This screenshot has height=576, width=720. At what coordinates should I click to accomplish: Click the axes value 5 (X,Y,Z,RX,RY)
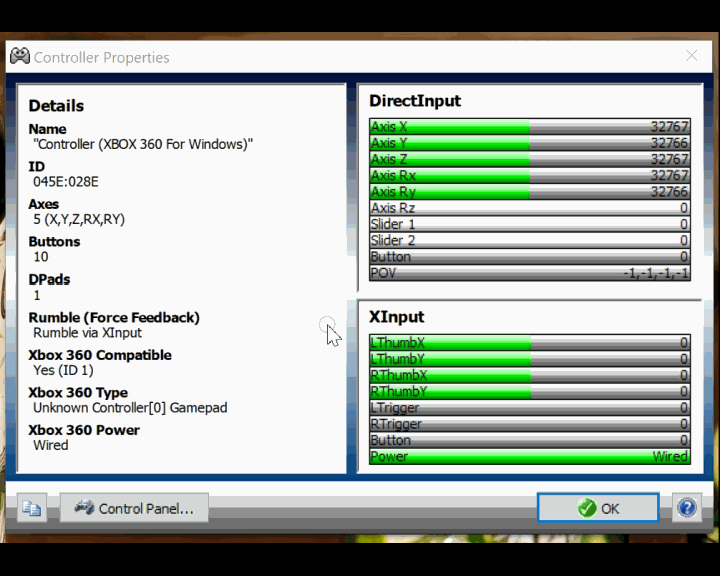pyautogui.click(x=79, y=220)
